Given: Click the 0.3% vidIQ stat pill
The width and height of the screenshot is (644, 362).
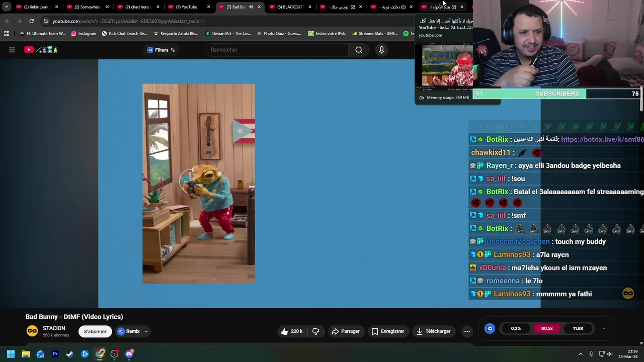Looking at the screenshot, I should [x=516, y=328].
